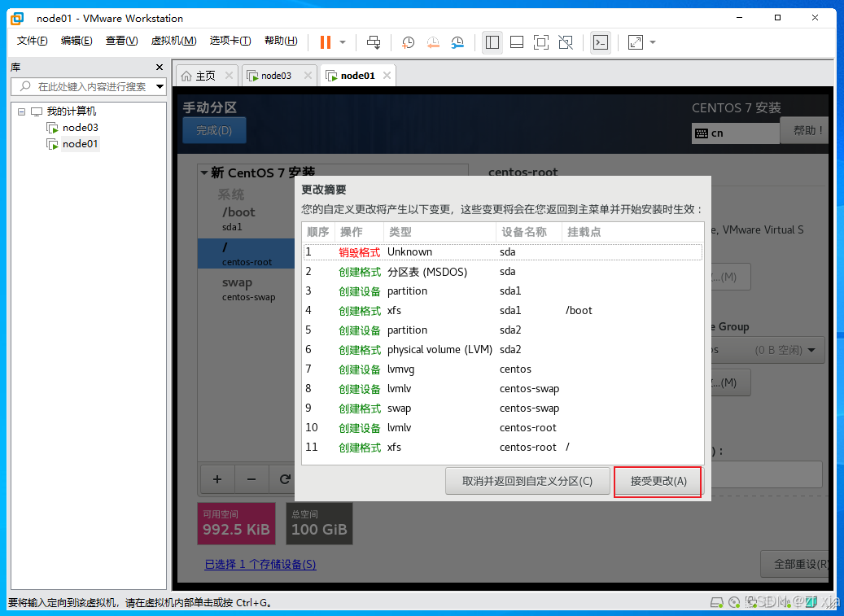Open the snapshot manager icon
Viewport: 844px width, 616px height.
tap(457, 42)
